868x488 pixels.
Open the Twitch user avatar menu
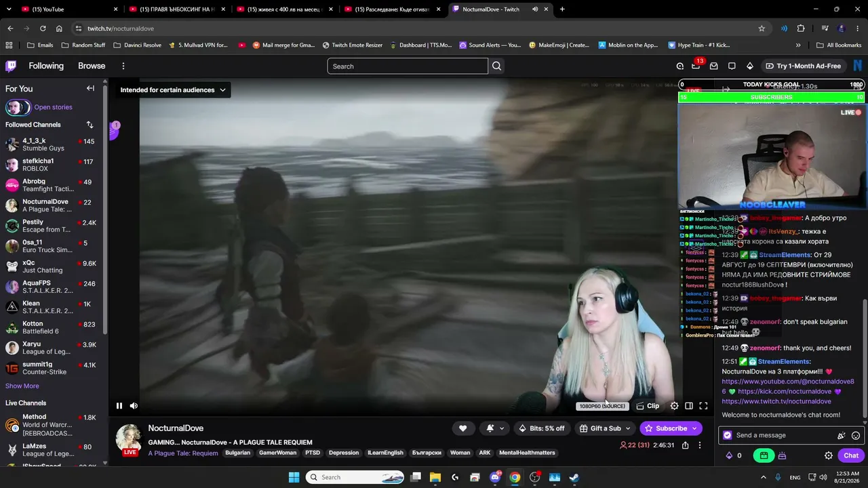click(858, 66)
